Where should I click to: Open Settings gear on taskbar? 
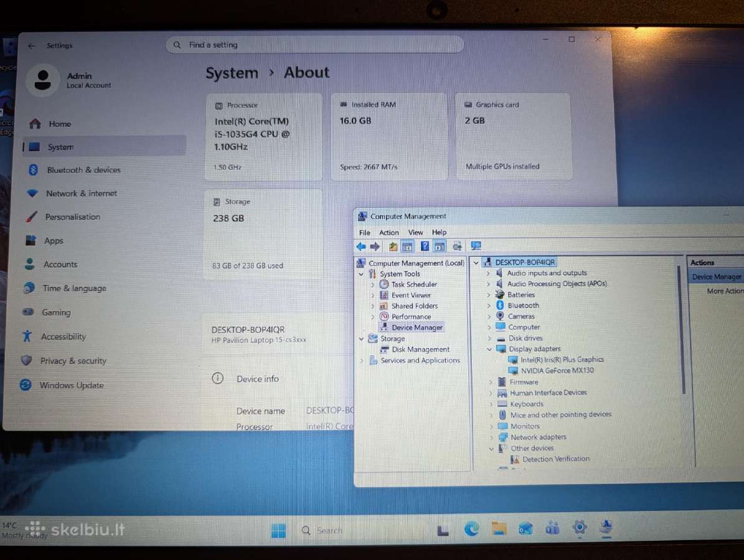click(580, 527)
